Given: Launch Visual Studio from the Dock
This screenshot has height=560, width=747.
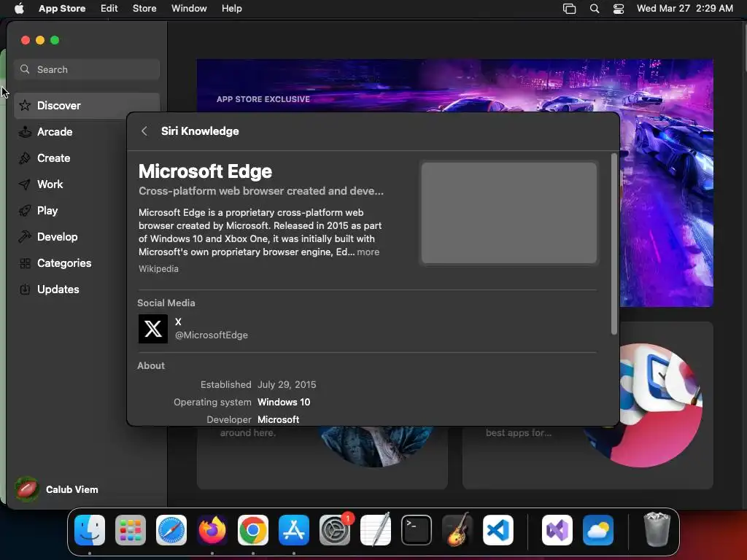Looking at the screenshot, I should (557, 530).
